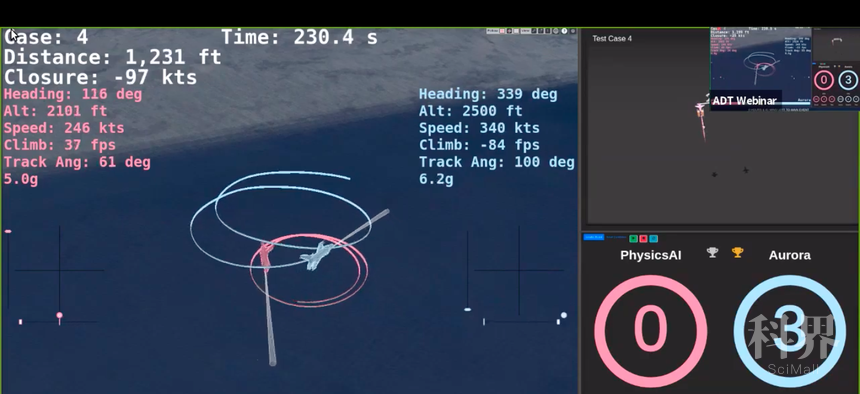Click the PhysicsAI team name label

pos(650,255)
